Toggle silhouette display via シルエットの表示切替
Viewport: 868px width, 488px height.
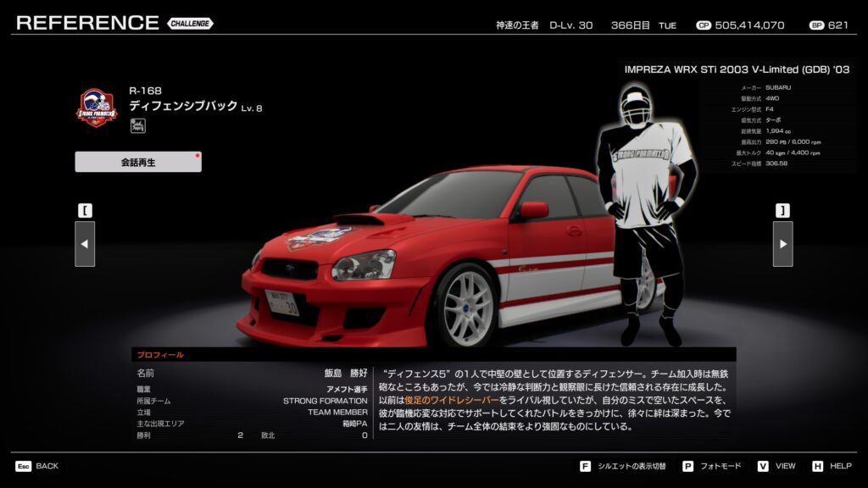(632, 466)
